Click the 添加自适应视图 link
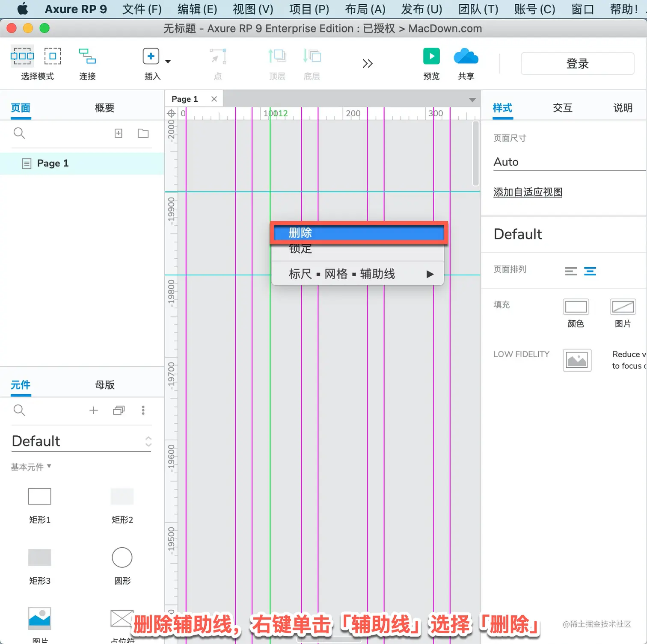647x644 pixels. click(528, 192)
